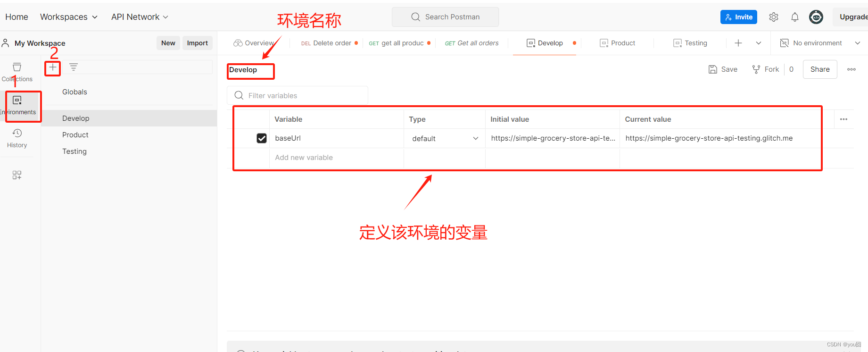This screenshot has height=352, width=868.
Task: Expand the Workspaces dropdown
Action: point(69,17)
